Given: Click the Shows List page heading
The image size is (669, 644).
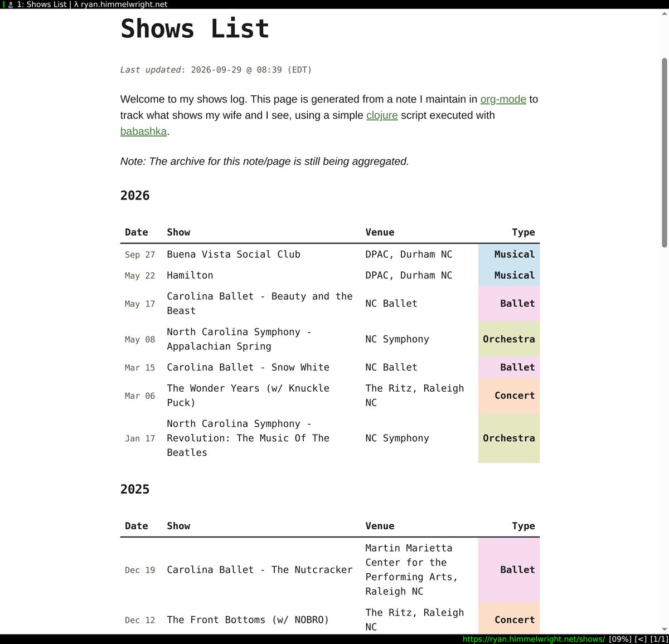Looking at the screenshot, I should [195, 28].
